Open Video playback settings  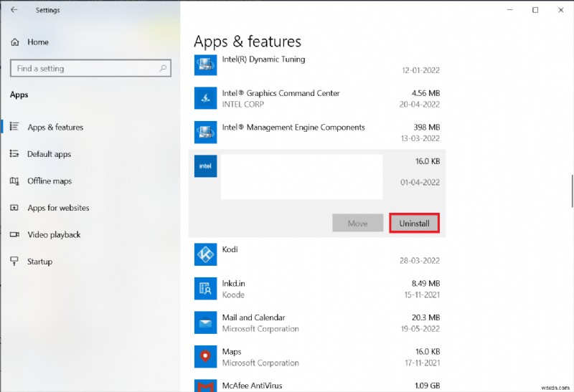[x=54, y=235]
